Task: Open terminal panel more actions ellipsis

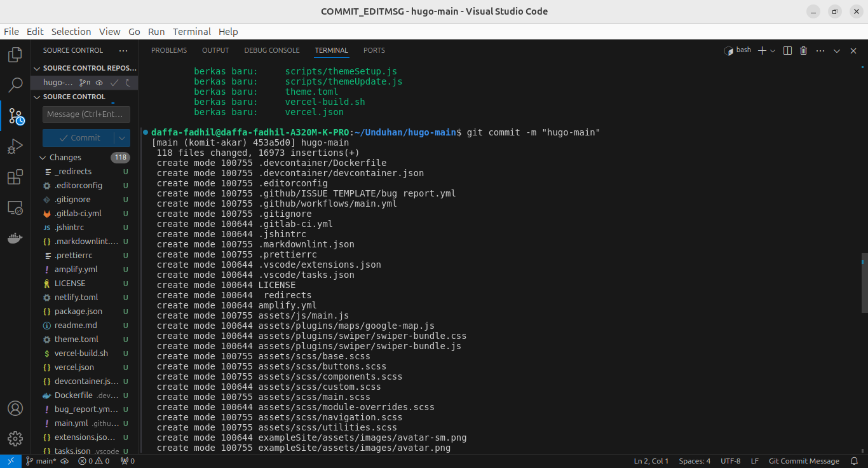Action: [820, 50]
